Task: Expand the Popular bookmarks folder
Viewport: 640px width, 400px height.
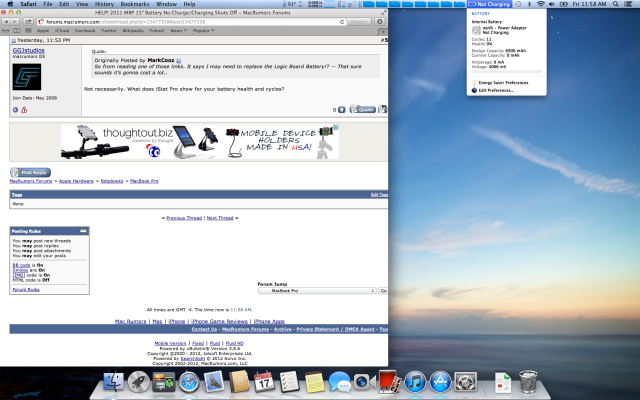Action: pyautogui.click(x=203, y=31)
